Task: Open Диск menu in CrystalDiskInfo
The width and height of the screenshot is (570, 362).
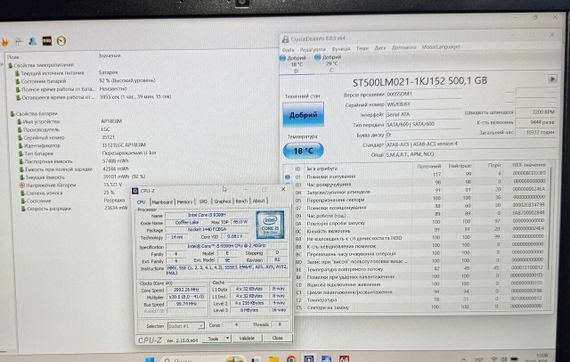Action: pos(380,48)
